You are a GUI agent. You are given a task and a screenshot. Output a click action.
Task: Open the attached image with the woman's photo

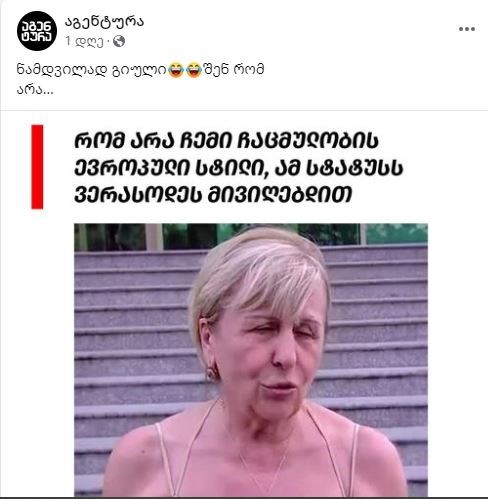[251, 360]
